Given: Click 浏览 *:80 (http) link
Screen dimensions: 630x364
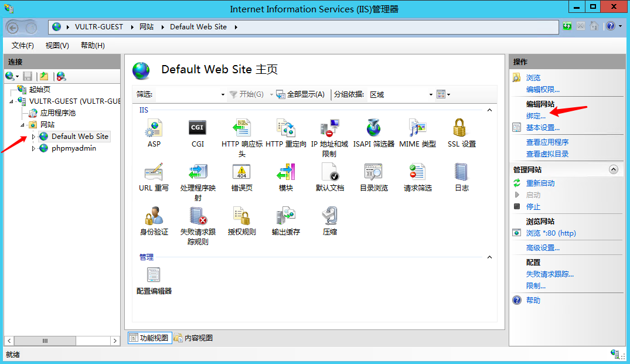Looking at the screenshot, I should click(x=551, y=233).
